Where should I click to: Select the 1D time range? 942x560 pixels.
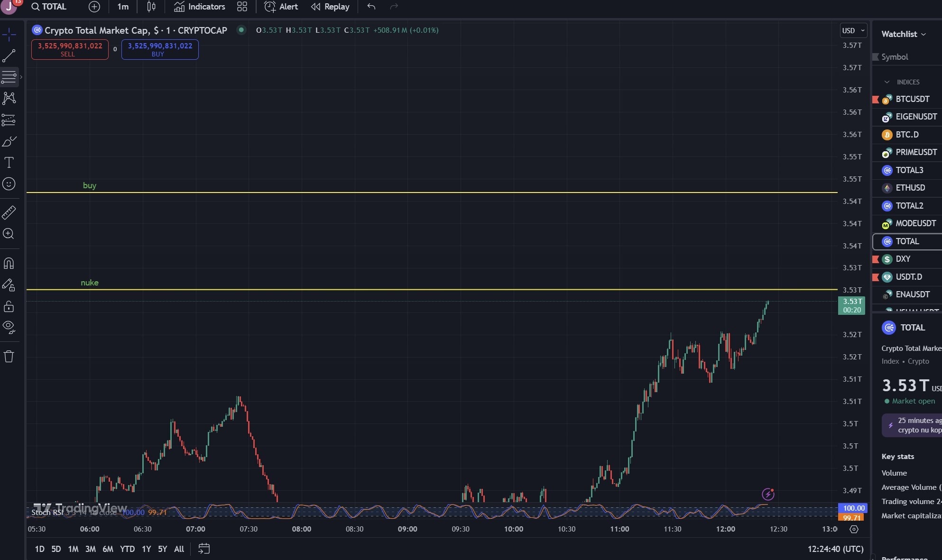(40, 549)
